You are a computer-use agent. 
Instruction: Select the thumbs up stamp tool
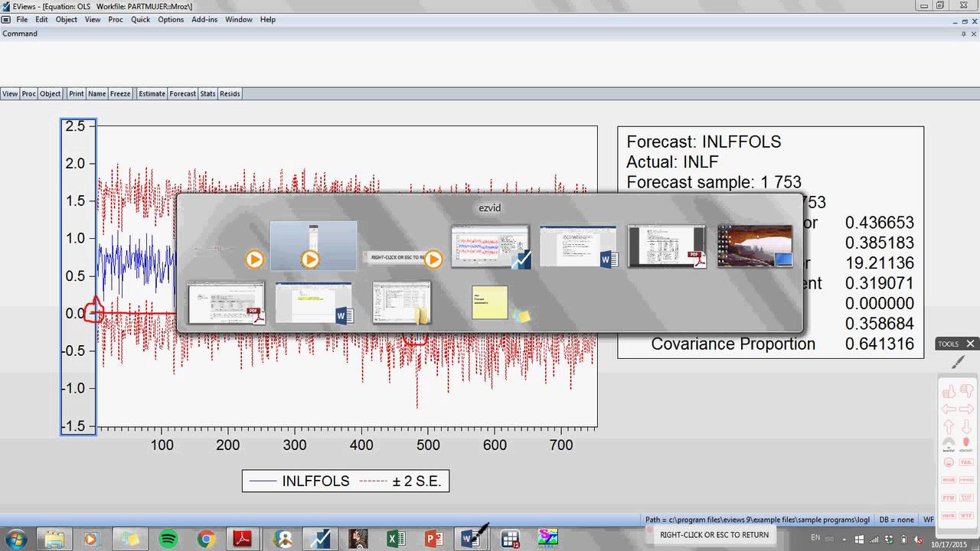point(949,390)
